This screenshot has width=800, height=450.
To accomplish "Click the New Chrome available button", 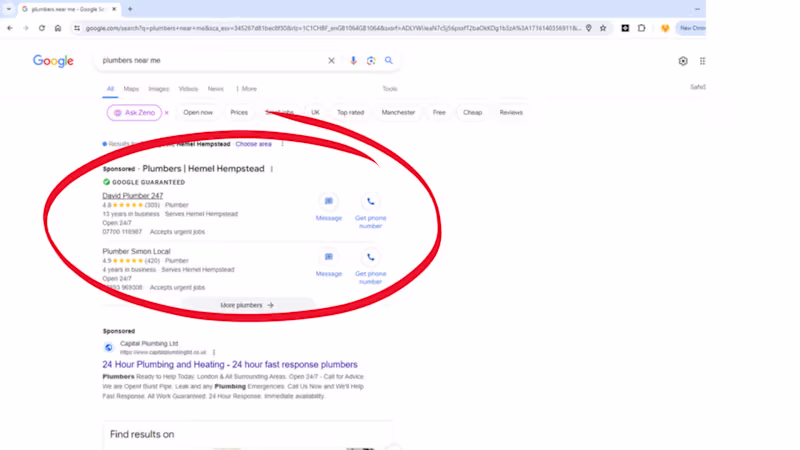I will pyautogui.click(x=692, y=28).
